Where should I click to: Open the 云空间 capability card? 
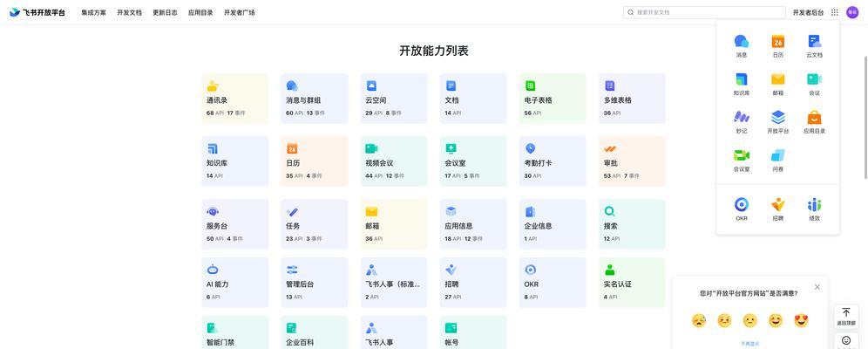click(x=394, y=99)
